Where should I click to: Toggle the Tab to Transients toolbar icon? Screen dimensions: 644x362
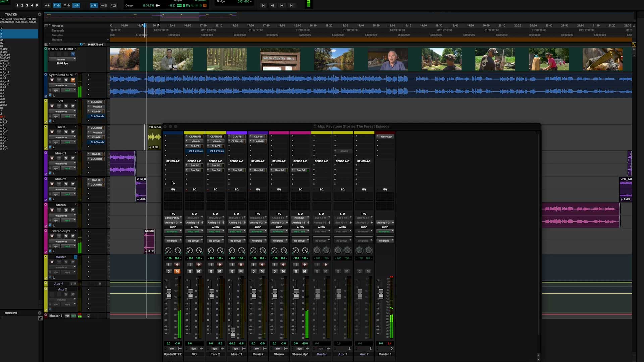tap(47, 5)
